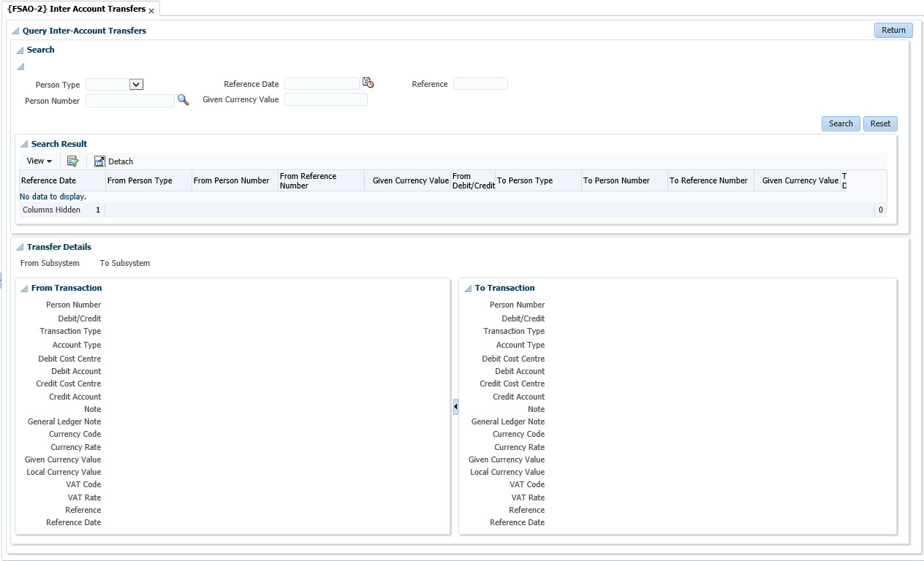Viewport: 924px width, 561px height.
Task: Collapse the To Transaction panel
Action: pyautogui.click(x=468, y=289)
